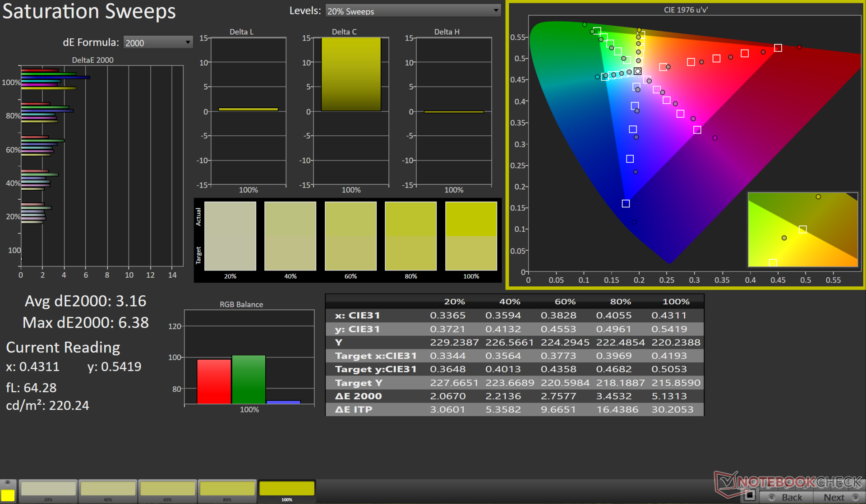Click the zoomed inset in the CIE chart
This screenshot has height=504, width=866.
802,229
